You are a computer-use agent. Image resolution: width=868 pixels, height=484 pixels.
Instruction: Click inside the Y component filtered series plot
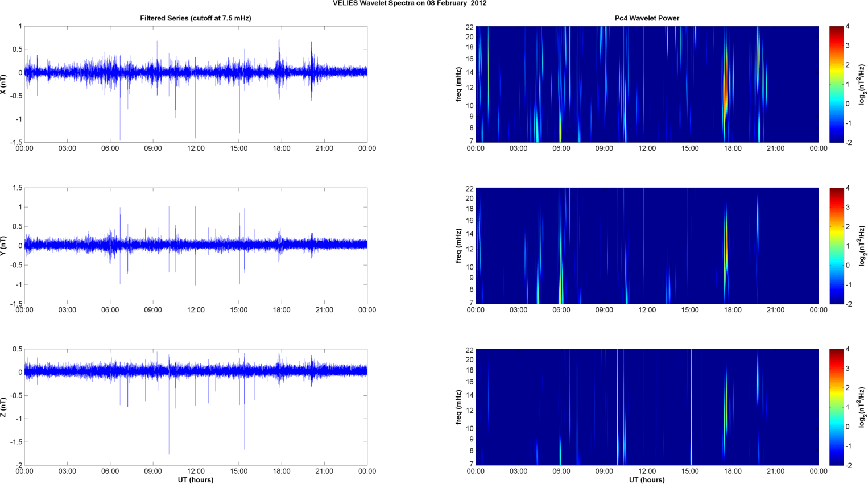(x=196, y=246)
